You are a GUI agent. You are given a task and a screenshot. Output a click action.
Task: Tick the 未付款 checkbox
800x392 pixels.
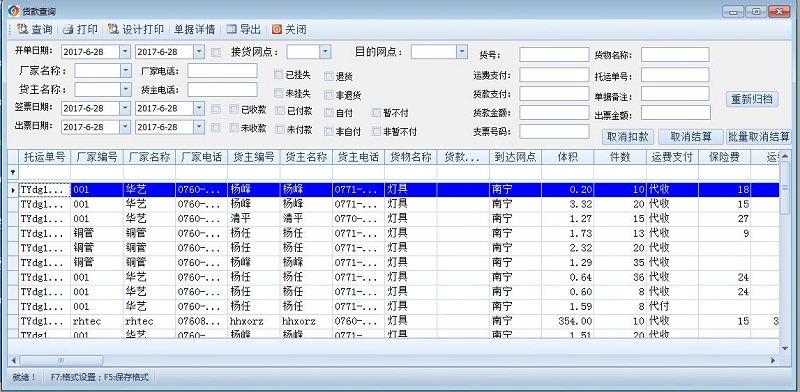tap(280, 129)
